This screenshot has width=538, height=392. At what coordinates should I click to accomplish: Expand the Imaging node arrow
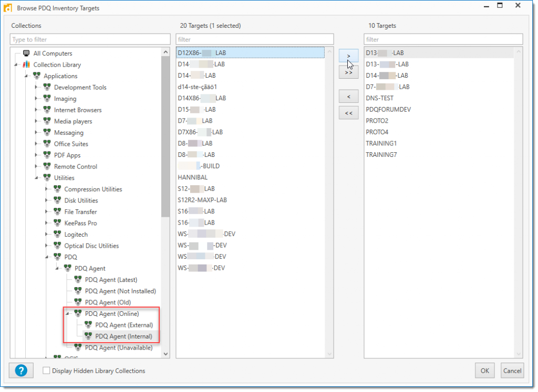click(x=36, y=98)
